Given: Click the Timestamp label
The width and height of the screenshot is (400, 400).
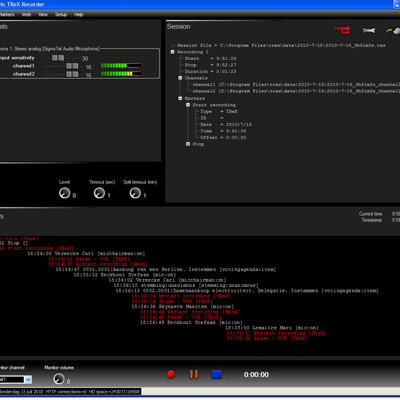Looking at the screenshot, I should [372, 220].
